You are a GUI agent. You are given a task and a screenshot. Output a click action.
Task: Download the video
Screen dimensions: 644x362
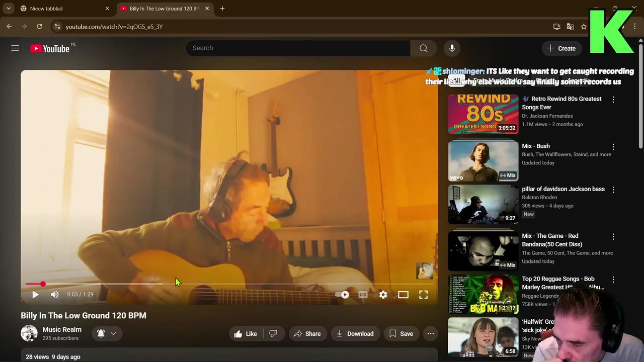click(355, 334)
